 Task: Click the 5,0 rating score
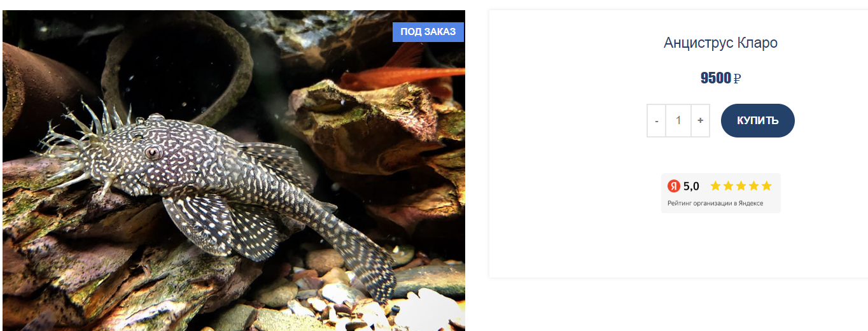pyautogui.click(x=691, y=186)
